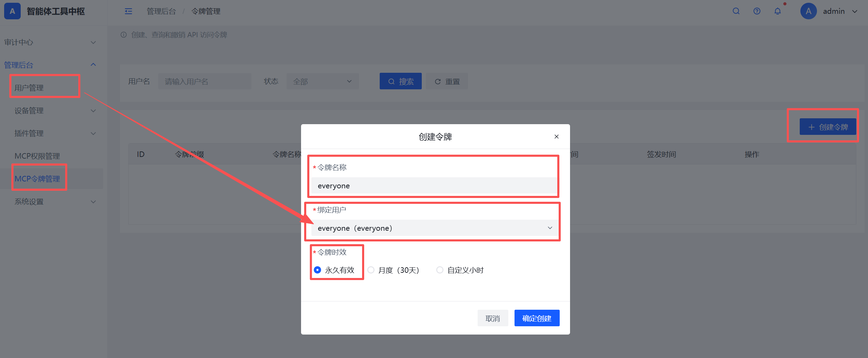Collapse the sidebar menu icon

pyautogui.click(x=128, y=11)
